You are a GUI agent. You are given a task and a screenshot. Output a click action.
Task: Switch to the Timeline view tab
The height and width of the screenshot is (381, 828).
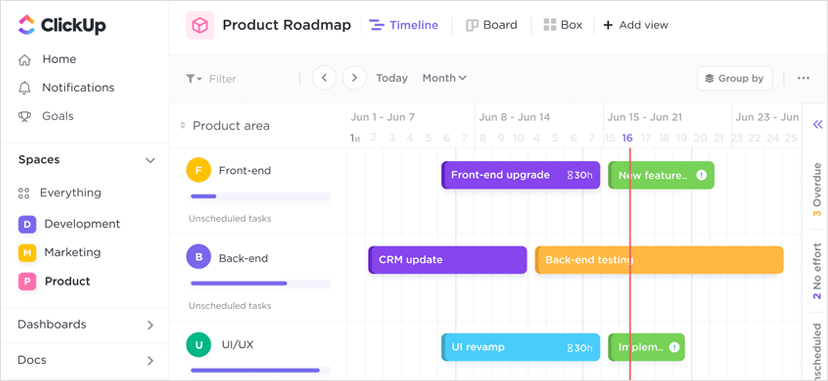403,25
